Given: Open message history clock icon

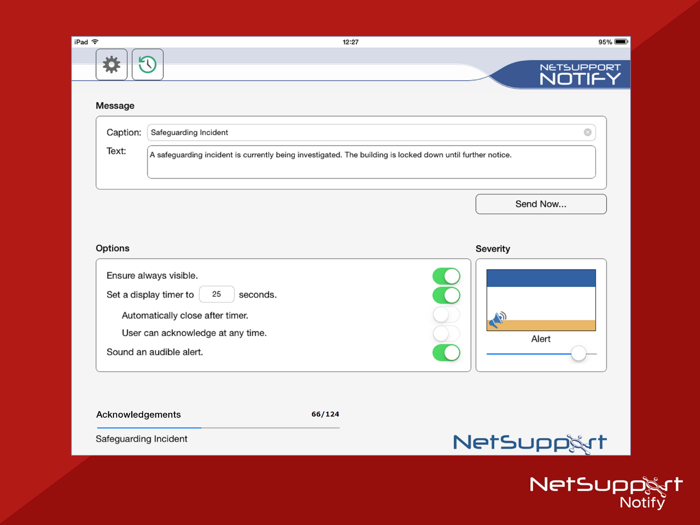Looking at the screenshot, I should [x=148, y=65].
